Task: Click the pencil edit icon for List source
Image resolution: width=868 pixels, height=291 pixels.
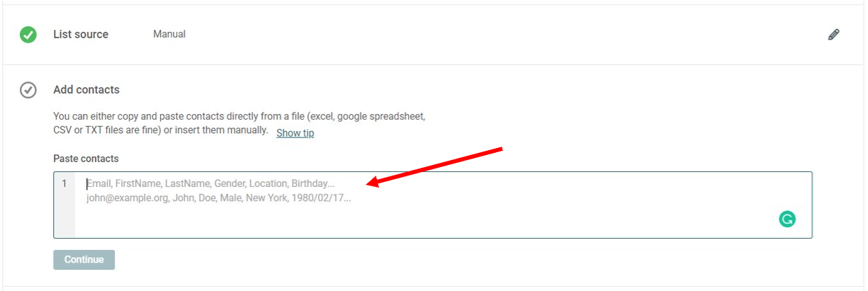Action: click(833, 34)
